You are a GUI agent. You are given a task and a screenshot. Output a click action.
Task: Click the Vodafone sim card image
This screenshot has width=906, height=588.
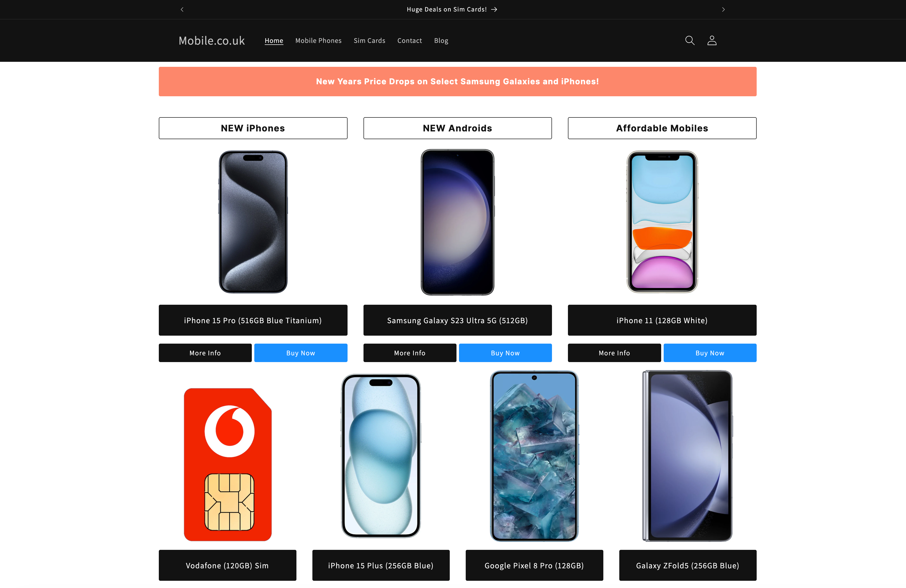coord(228,465)
